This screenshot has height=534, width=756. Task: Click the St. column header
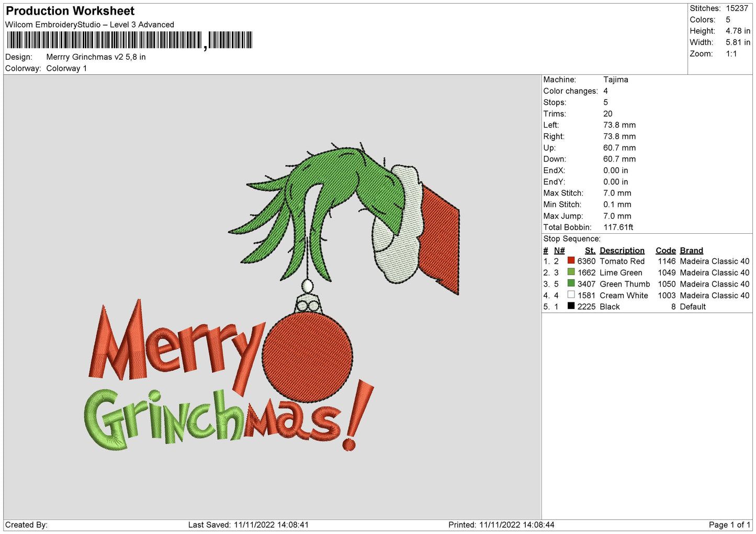point(590,251)
